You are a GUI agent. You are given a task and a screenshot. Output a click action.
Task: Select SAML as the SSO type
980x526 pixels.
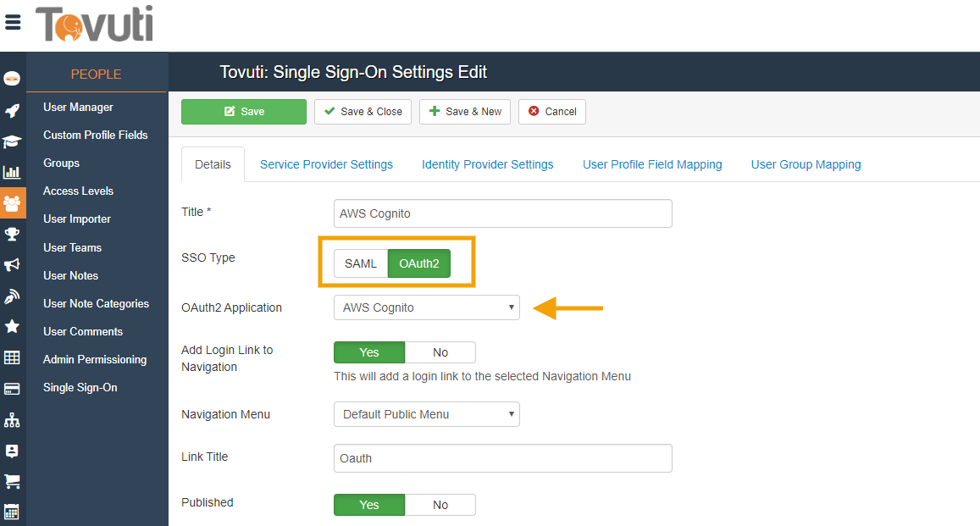click(361, 263)
